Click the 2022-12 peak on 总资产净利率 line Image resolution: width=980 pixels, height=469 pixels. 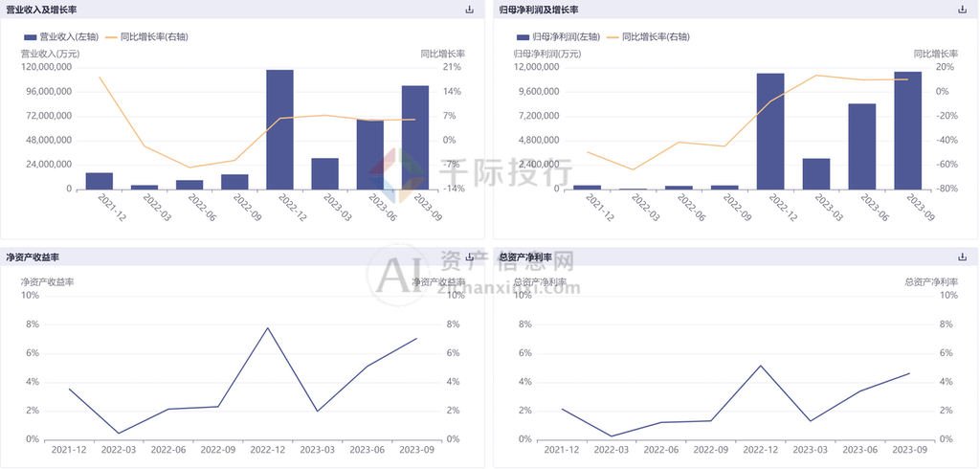pos(761,365)
